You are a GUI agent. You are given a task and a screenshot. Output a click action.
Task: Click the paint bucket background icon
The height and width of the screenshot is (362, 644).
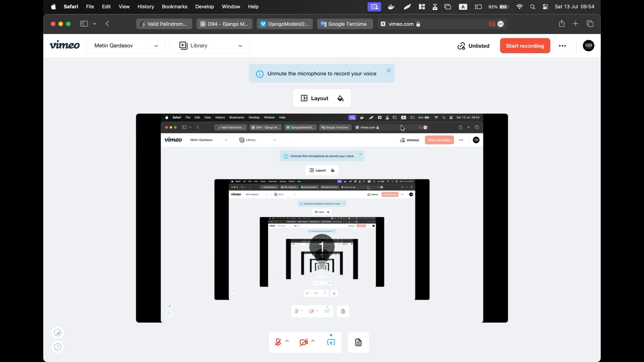pos(340,98)
